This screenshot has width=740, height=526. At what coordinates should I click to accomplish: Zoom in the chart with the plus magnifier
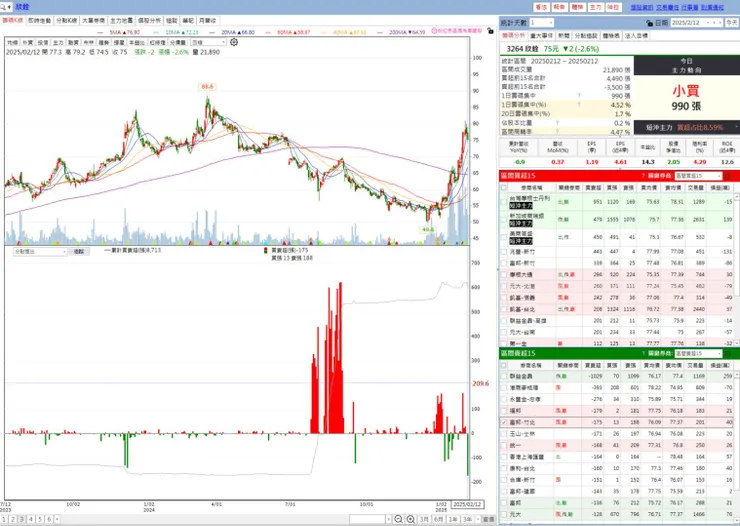pyautogui.click(x=411, y=519)
